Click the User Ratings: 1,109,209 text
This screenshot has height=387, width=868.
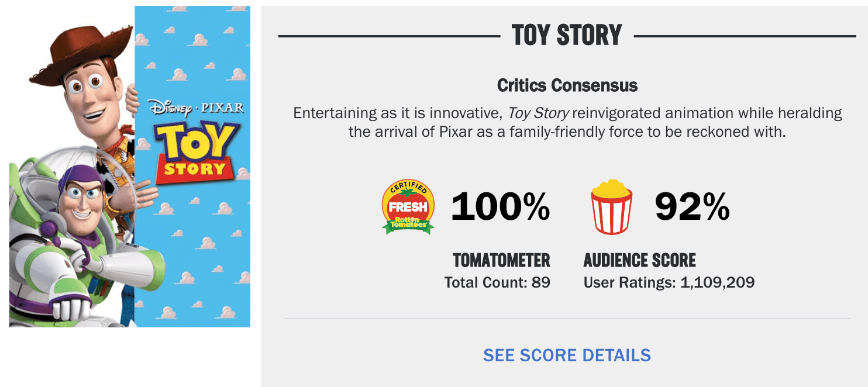click(x=669, y=283)
